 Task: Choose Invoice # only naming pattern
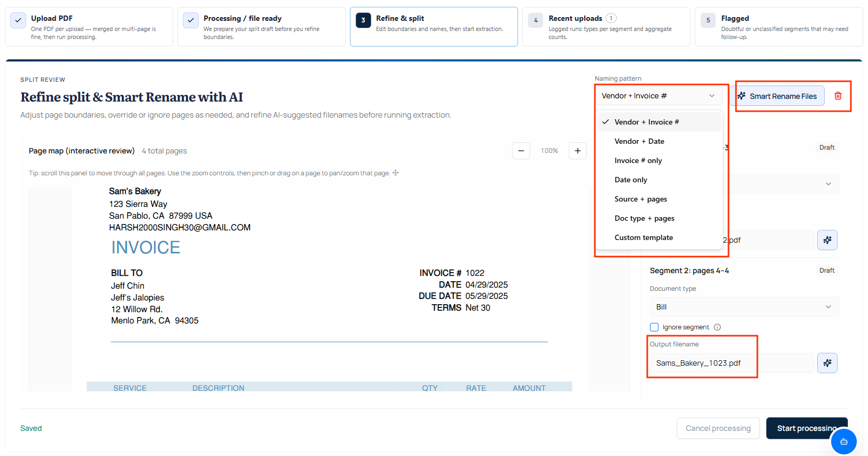[x=659, y=160]
